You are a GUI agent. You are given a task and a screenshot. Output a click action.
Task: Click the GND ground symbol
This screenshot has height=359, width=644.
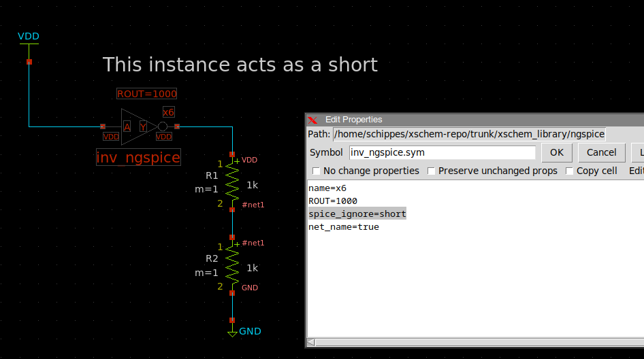(232, 332)
